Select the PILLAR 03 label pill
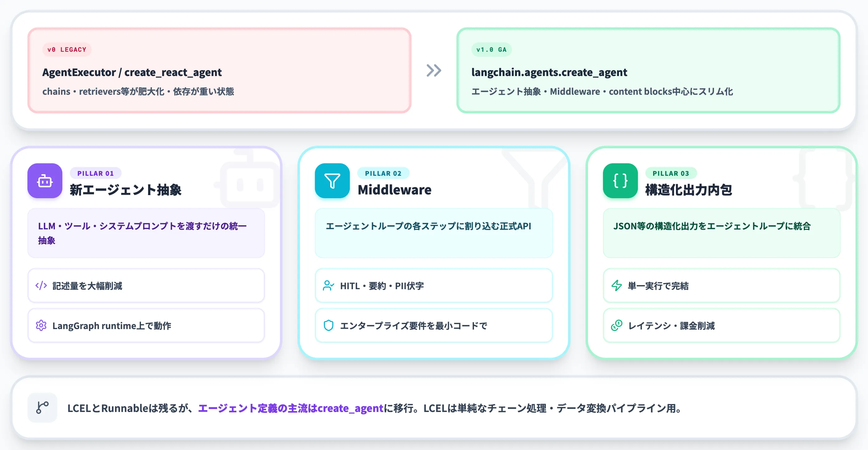Viewport: 868px width, 450px height. tap(671, 173)
